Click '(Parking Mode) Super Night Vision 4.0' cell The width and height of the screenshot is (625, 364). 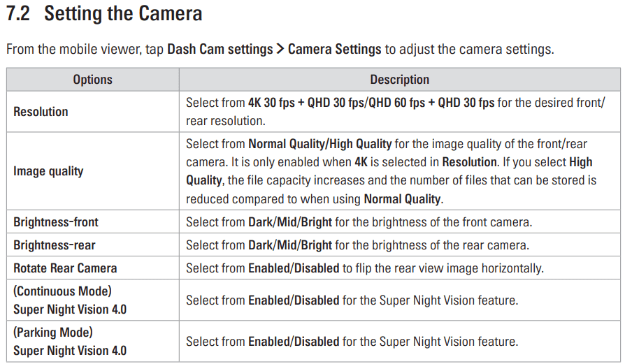[92, 342]
